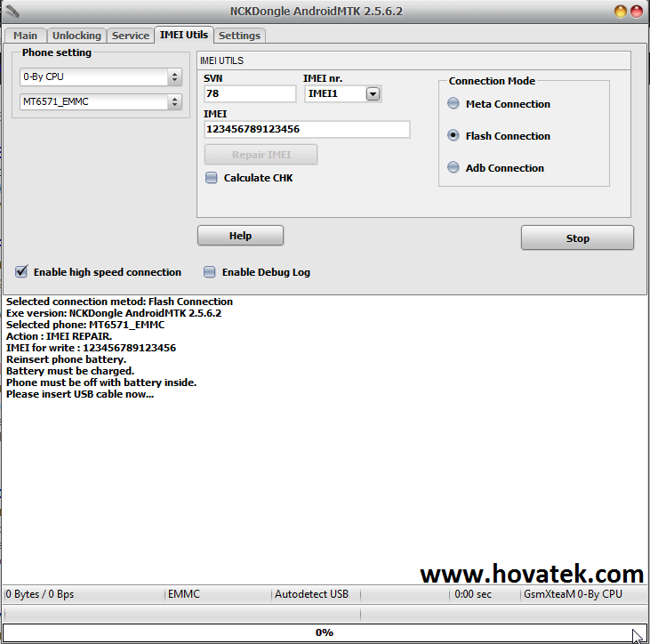This screenshot has width=650, height=644.
Task: Click the disabled Repair IMEI button
Action: pos(261,155)
